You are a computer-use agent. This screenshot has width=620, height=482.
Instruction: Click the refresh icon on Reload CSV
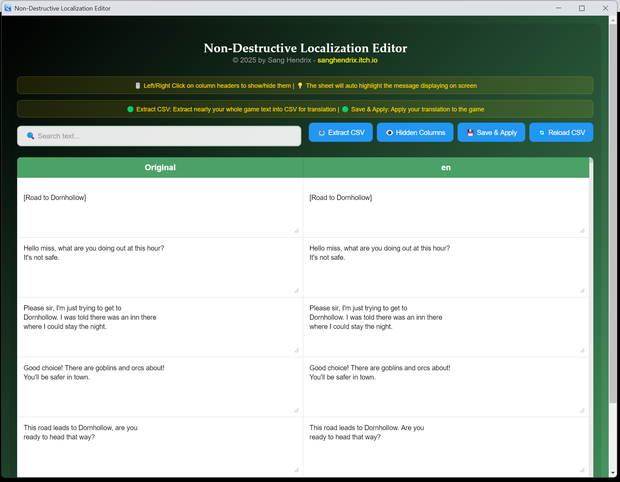click(x=542, y=133)
